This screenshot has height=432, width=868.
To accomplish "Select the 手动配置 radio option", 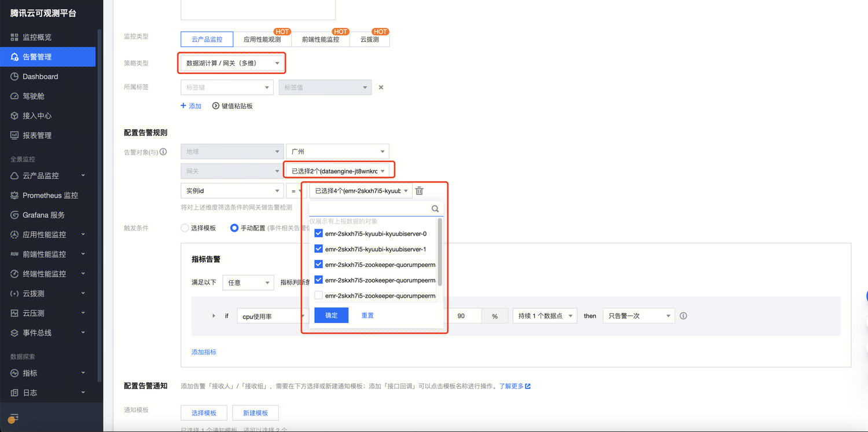I will pyautogui.click(x=234, y=228).
